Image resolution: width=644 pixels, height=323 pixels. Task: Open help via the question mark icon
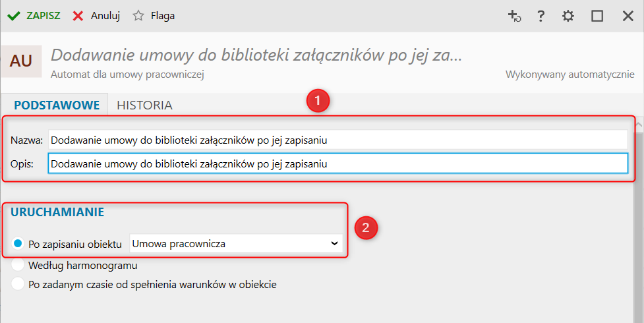(x=541, y=16)
